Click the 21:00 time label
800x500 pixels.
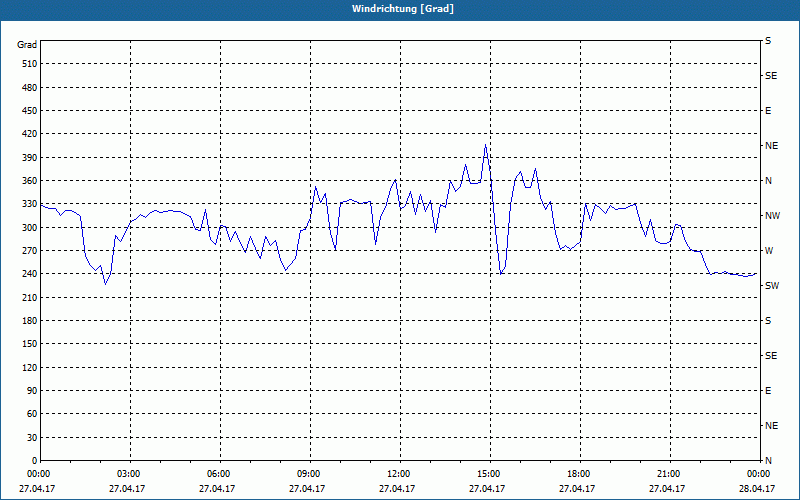tap(667, 473)
